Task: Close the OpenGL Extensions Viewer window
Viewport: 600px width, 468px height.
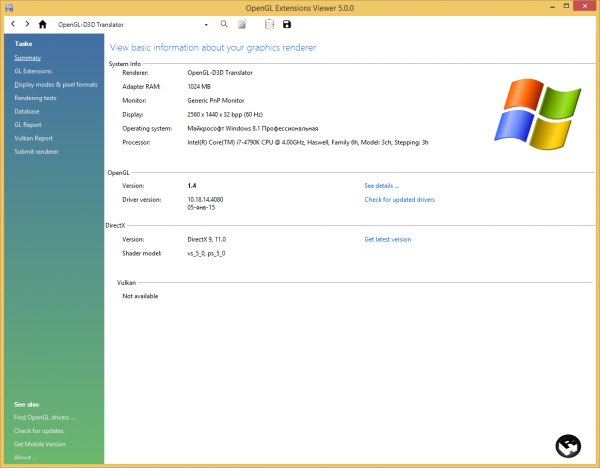Action: click(585, 6)
